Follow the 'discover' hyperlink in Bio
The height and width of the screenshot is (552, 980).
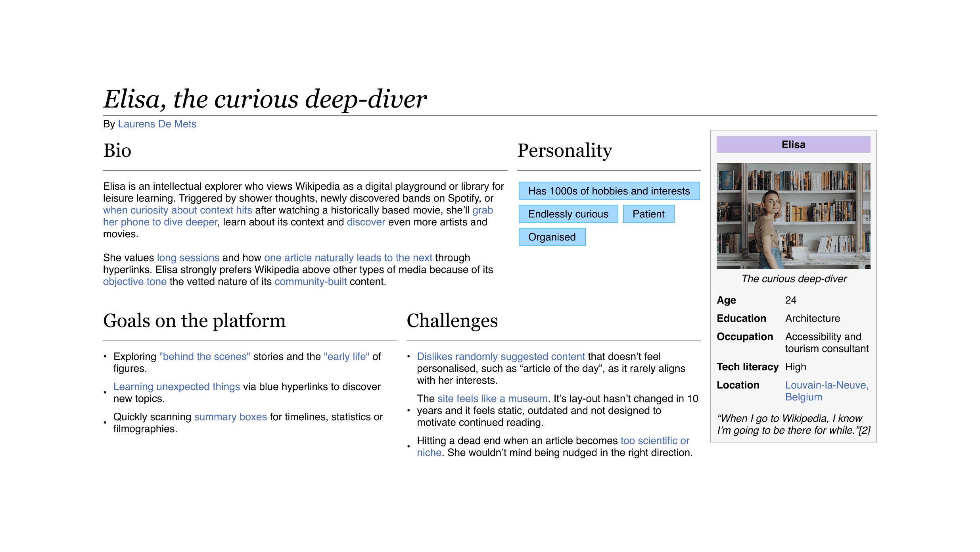366,222
